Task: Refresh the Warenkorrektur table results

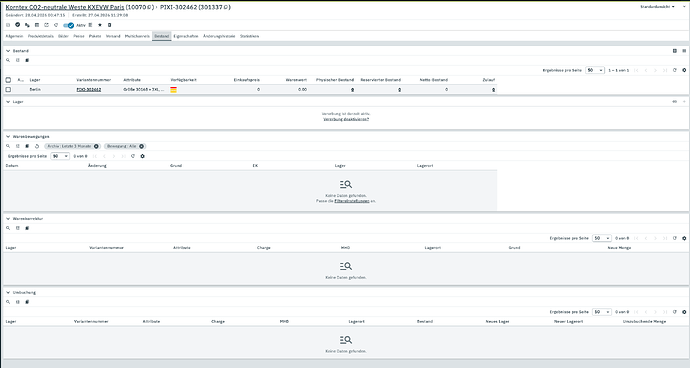Action: pos(675,238)
